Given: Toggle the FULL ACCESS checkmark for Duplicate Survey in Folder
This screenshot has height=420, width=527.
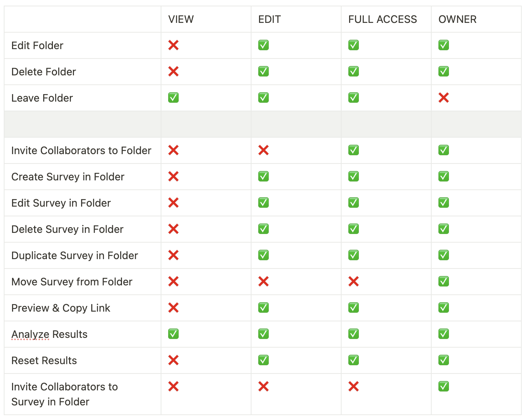Looking at the screenshot, I should coord(353,255).
